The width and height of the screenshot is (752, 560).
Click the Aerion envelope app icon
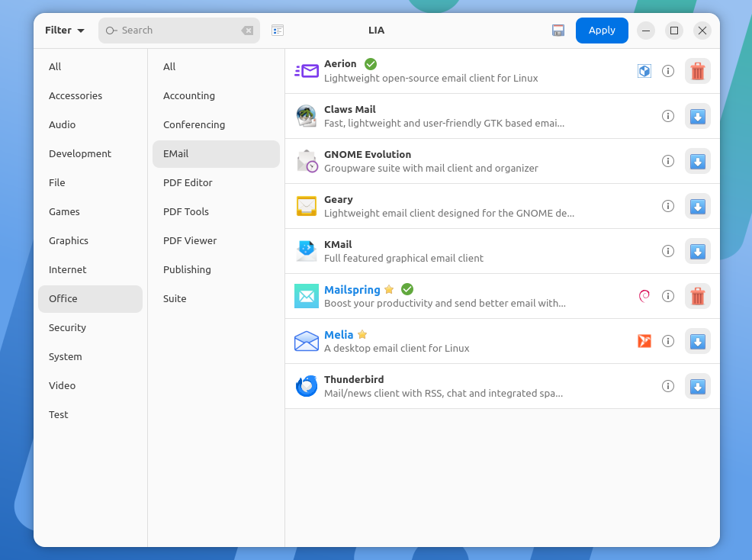(x=307, y=71)
